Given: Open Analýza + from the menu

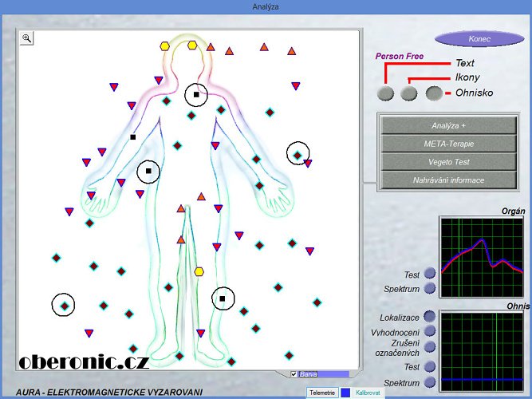Looking at the screenshot, I should pos(448,125).
